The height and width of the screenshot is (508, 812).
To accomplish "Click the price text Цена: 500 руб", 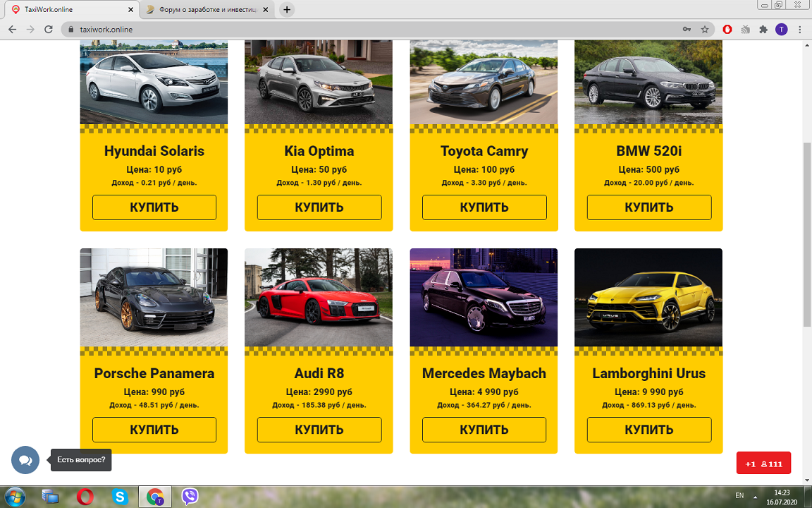I will 649,169.
